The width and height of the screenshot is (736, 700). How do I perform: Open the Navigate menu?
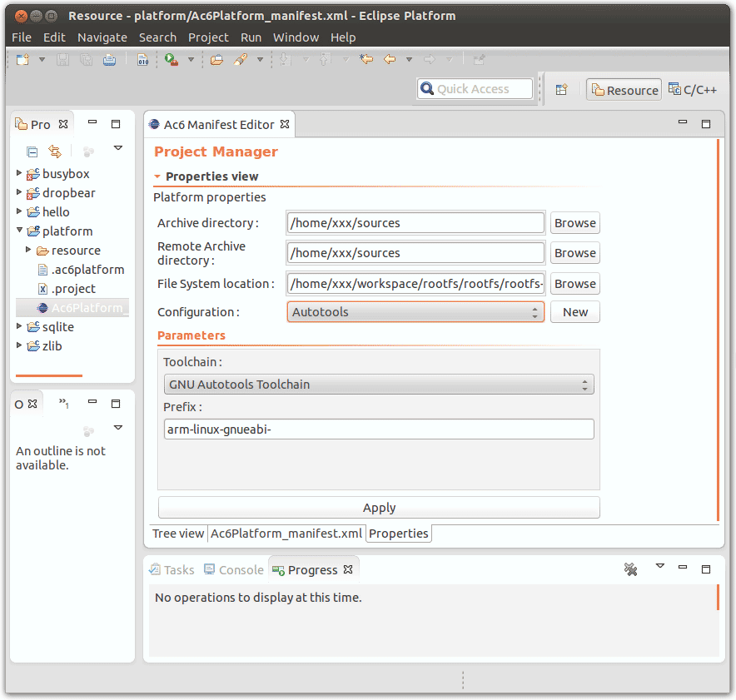(x=102, y=37)
